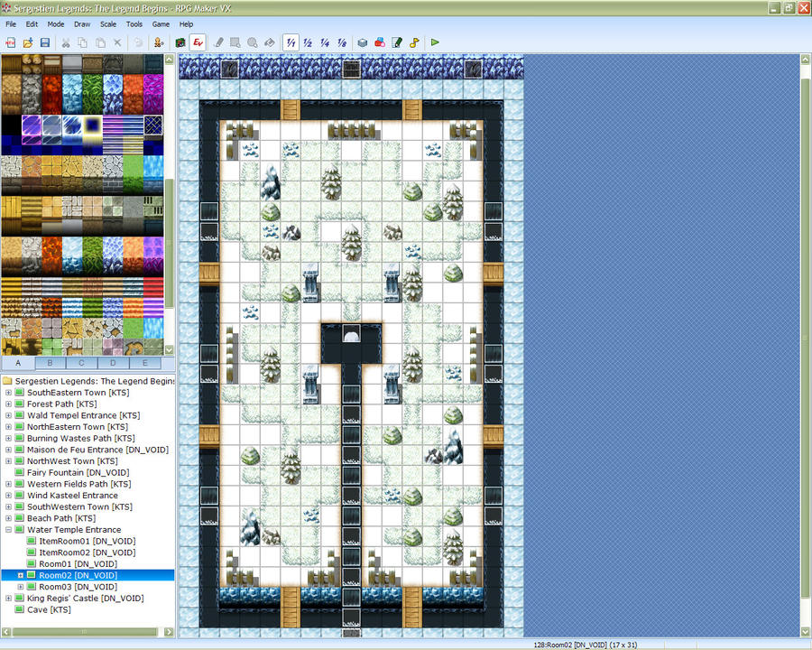Viewport: 812px width, 650px height.
Task: Select ItemRoom01 [DN_VOID] map
Action: point(87,541)
